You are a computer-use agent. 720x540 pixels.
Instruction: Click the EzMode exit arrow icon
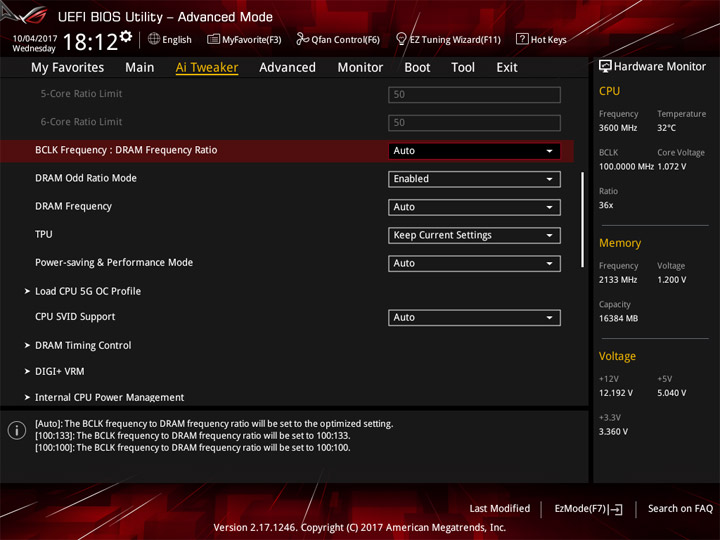(x=616, y=509)
